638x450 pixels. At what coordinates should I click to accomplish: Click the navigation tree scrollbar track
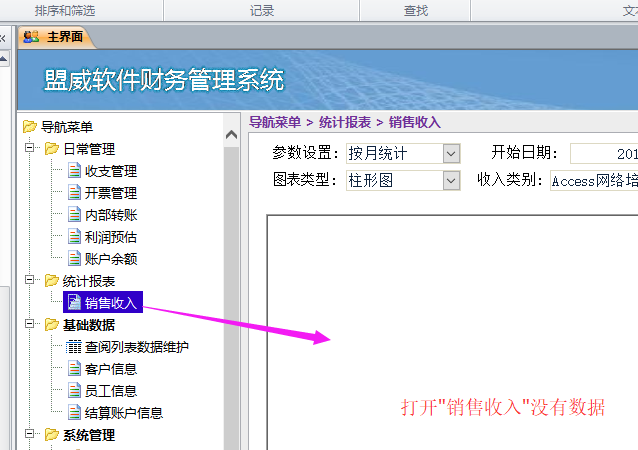point(232,298)
